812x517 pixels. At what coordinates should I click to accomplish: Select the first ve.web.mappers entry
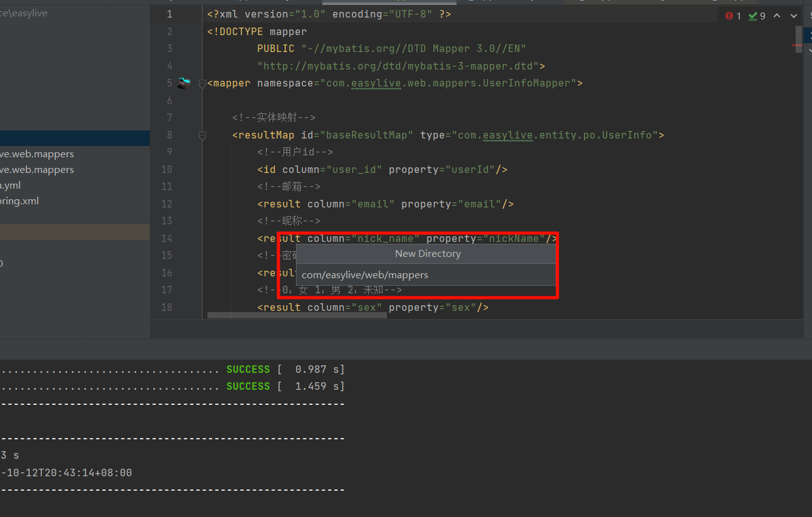tap(38, 154)
